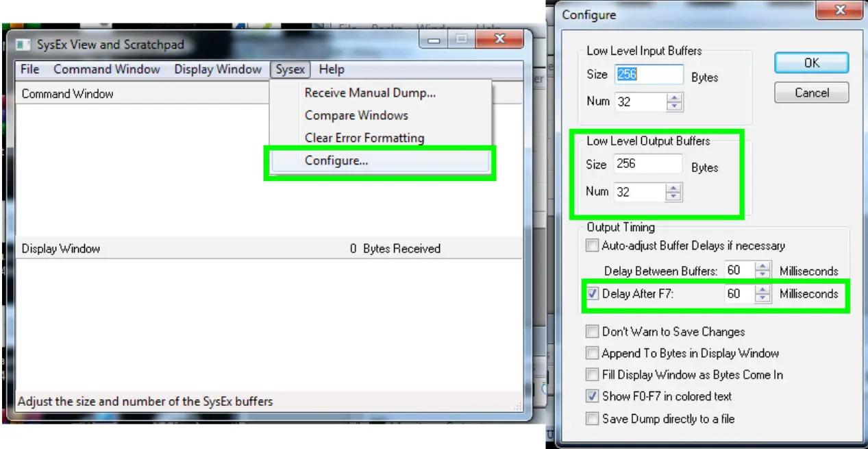This screenshot has height=449, width=868.
Task: Open the Command Window menu
Action: (x=106, y=69)
